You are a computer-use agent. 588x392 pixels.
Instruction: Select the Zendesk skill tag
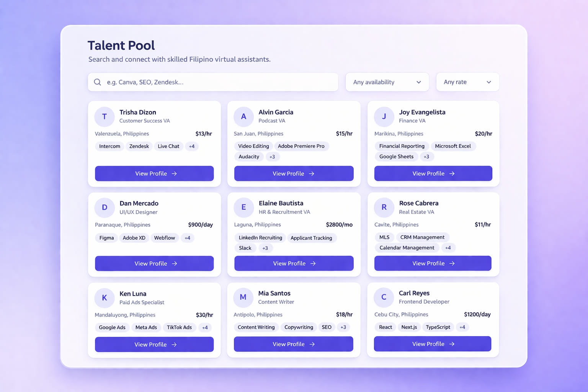point(139,146)
